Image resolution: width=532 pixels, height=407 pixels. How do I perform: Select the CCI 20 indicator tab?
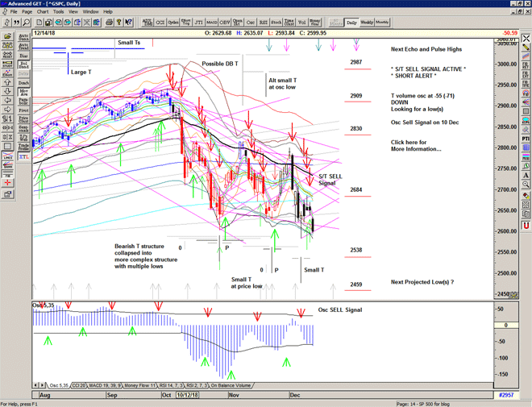tap(79, 386)
